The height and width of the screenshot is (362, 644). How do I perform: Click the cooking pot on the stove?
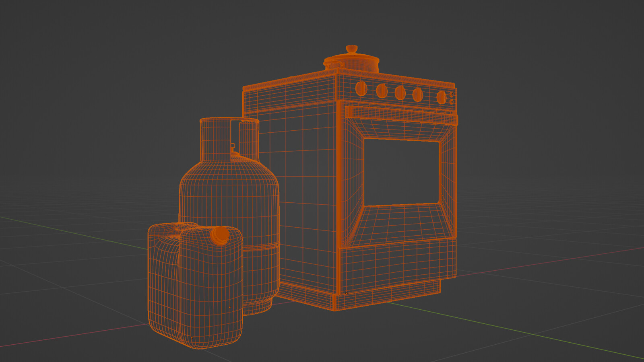click(351, 63)
